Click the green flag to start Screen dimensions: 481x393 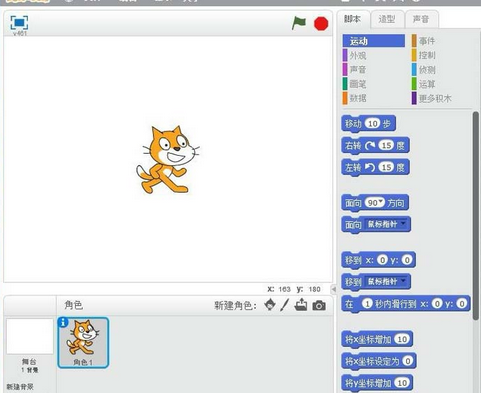299,23
